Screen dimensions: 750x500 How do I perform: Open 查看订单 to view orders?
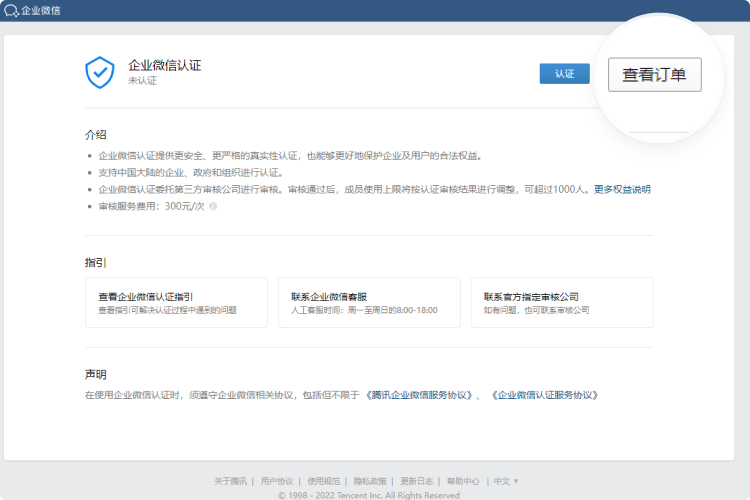point(654,75)
